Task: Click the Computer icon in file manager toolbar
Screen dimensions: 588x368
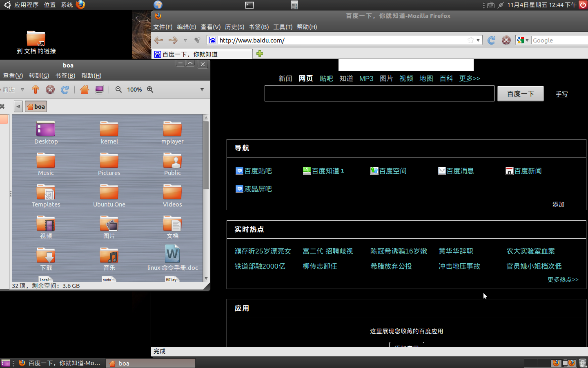Action: (99, 90)
